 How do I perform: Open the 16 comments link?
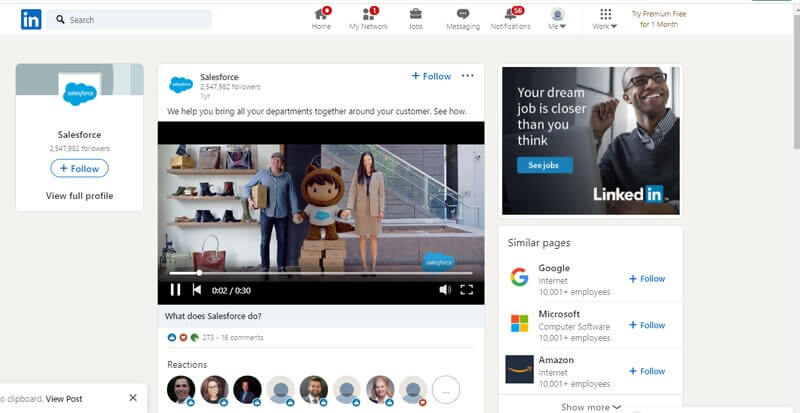pos(242,337)
